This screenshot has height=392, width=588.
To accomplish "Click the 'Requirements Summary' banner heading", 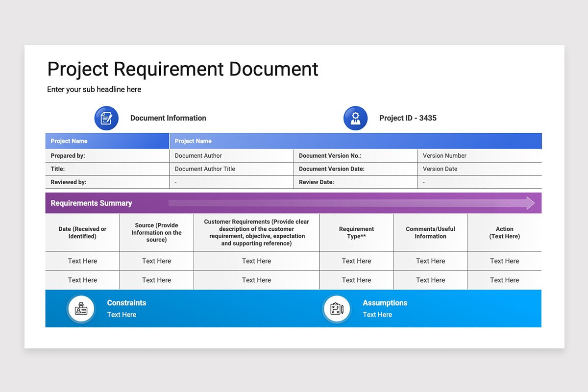I will coord(91,203).
